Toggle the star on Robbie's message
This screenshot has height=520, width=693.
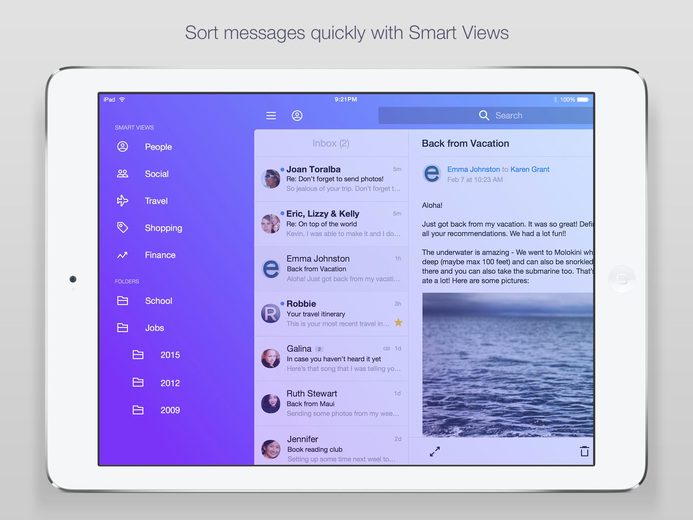coord(398,323)
